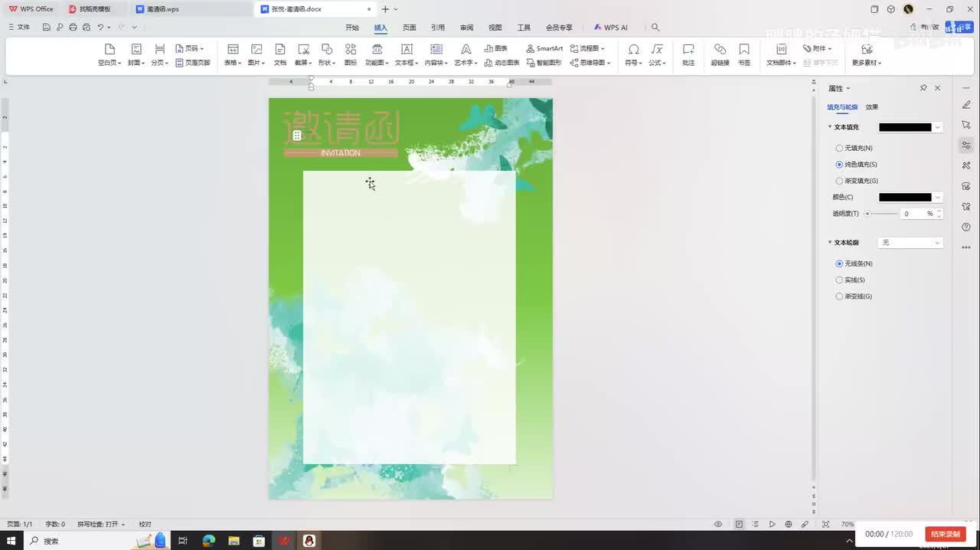Open a new tab with plus button
Screen dimensions: 980x550
tap(385, 9)
